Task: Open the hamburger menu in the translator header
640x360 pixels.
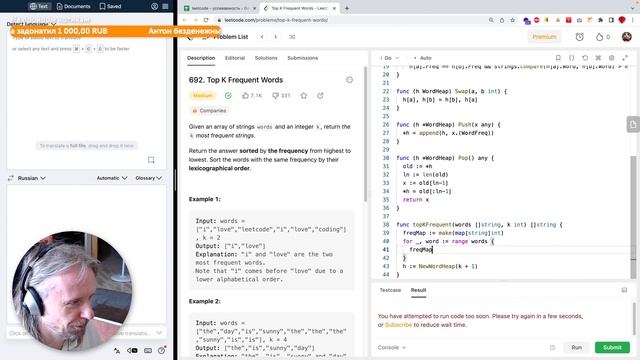Action: [x=165, y=6]
